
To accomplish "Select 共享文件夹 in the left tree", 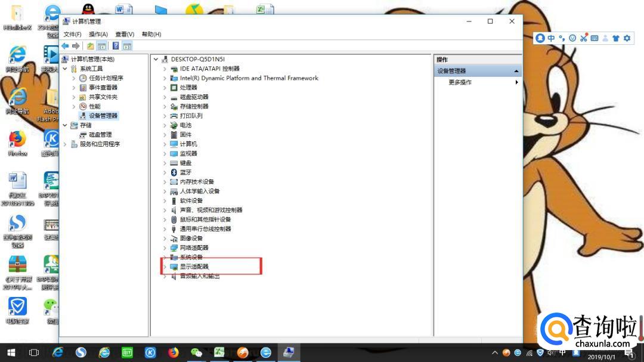I will pos(103,97).
